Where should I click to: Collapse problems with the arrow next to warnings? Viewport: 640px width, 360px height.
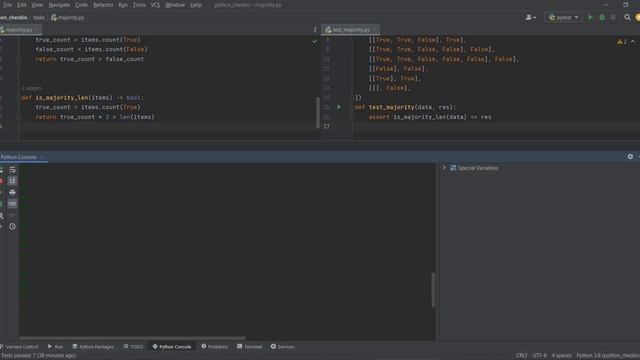coord(633,42)
